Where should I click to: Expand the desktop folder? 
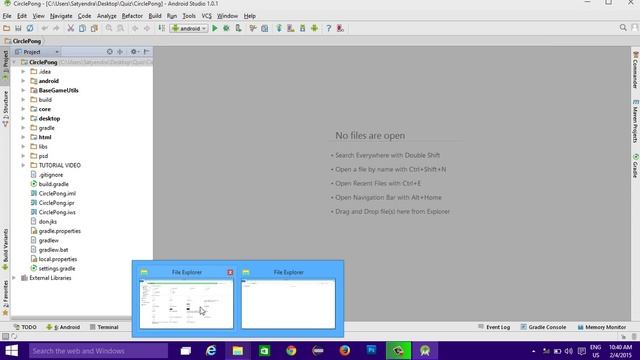click(x=23, y=118)
